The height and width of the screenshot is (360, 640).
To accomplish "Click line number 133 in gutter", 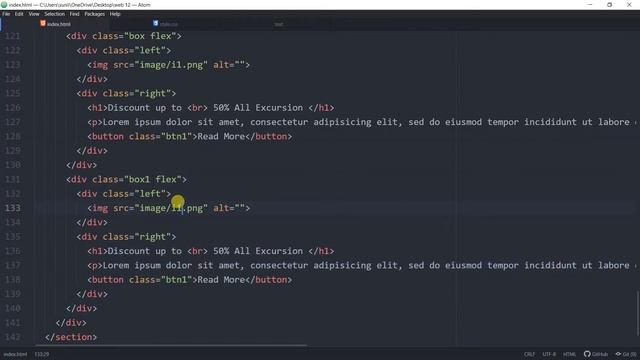I will click(13, 208).
